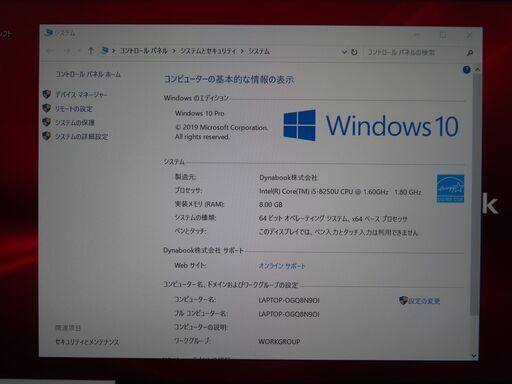Screen dimensions: 512x384
Task: Select the 64 ビット system type text
Action: (x=333, y=219)
